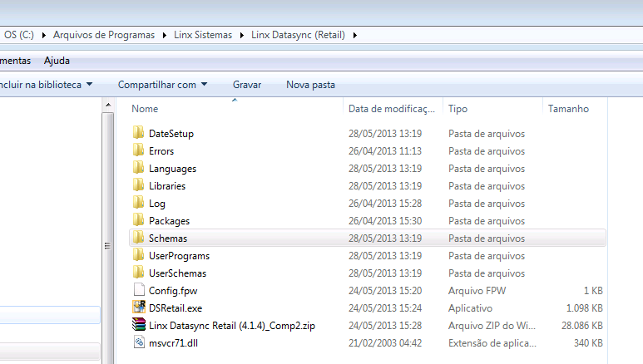
Task: Click the Config.fpw file icon
Action: point(139,290)
